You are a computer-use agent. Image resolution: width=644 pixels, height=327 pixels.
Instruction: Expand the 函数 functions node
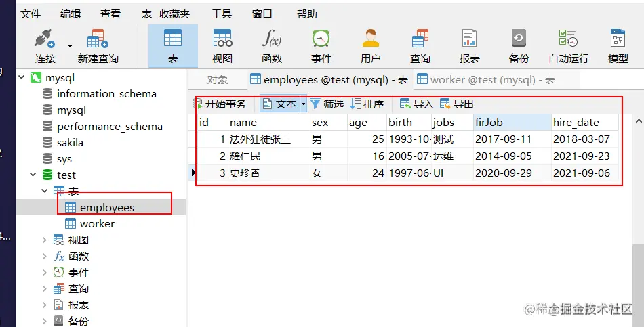coord(44,256)
